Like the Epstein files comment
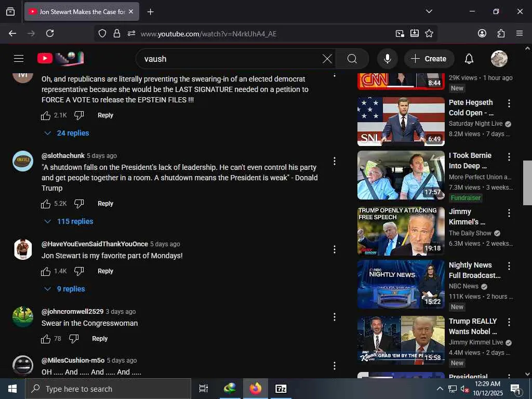Screen dimensions: 532x399 [46, 115]
